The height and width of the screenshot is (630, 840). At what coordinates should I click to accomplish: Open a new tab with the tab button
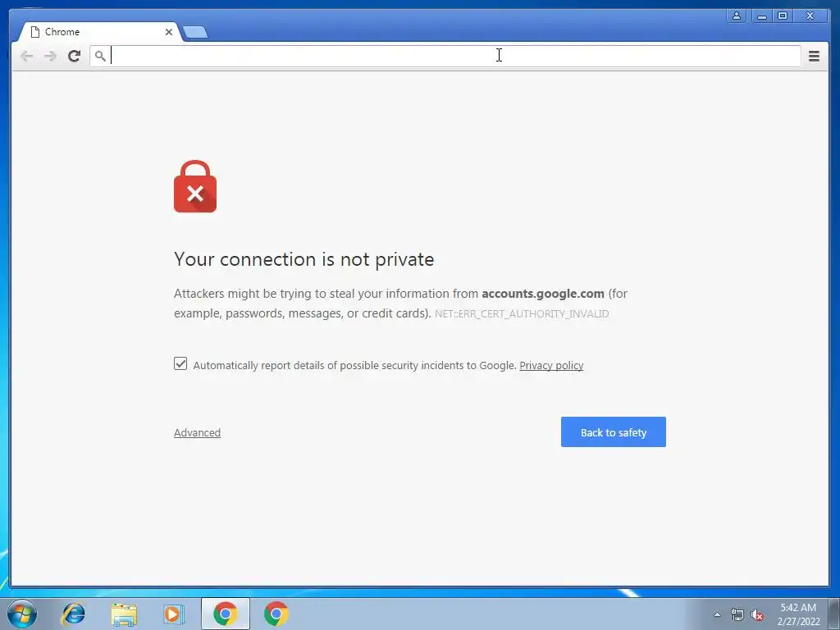(x=195, y=33)
